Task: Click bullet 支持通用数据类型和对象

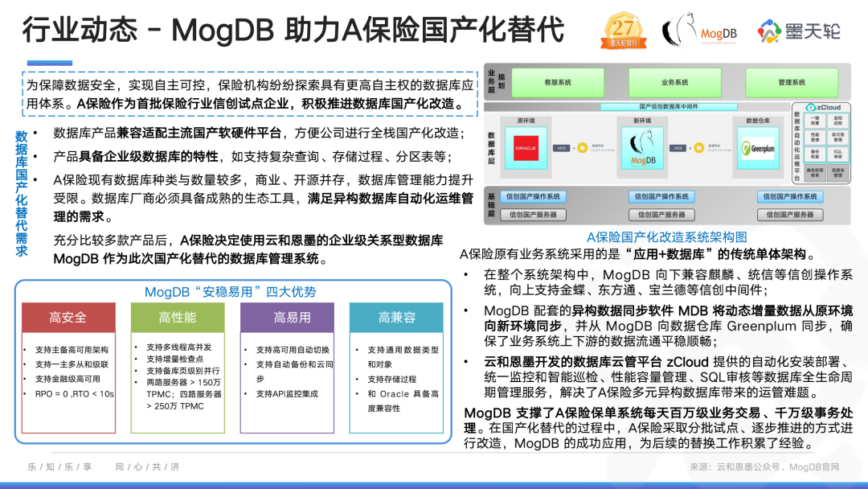Action: click(x=403, y=356)
